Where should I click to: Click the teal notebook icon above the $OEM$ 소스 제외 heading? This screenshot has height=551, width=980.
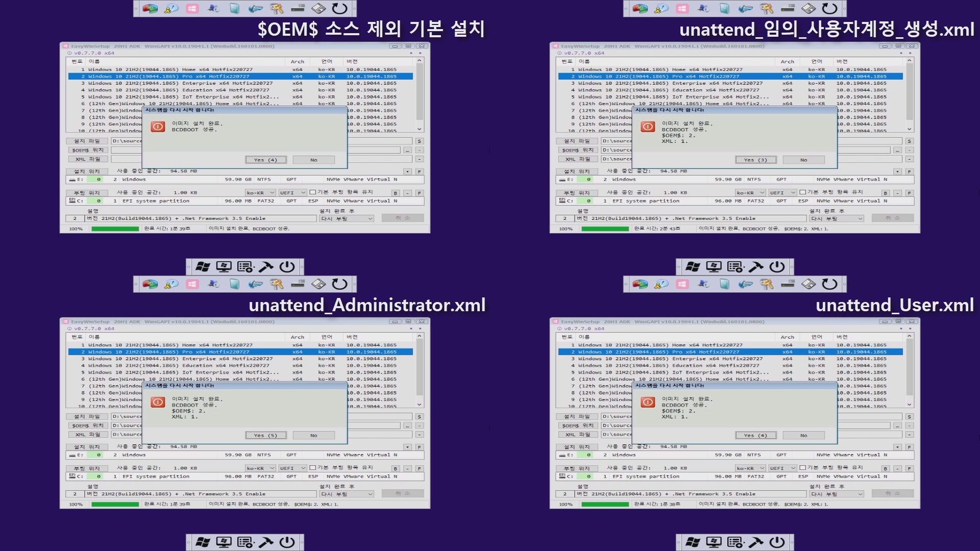tap(234, 9)
